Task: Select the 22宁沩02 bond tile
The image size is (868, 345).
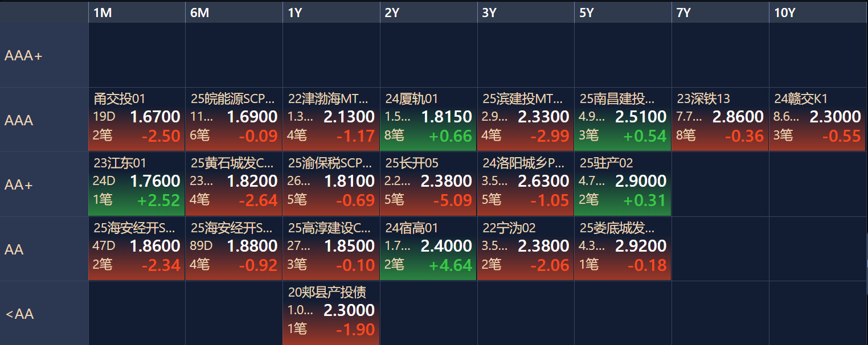Action: tap(526, 248)
